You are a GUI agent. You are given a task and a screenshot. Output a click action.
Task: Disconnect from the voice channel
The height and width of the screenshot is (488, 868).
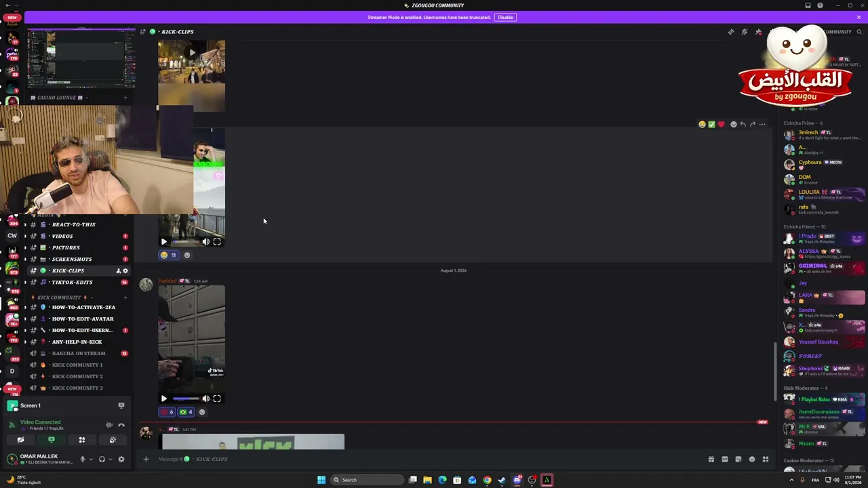121,425
